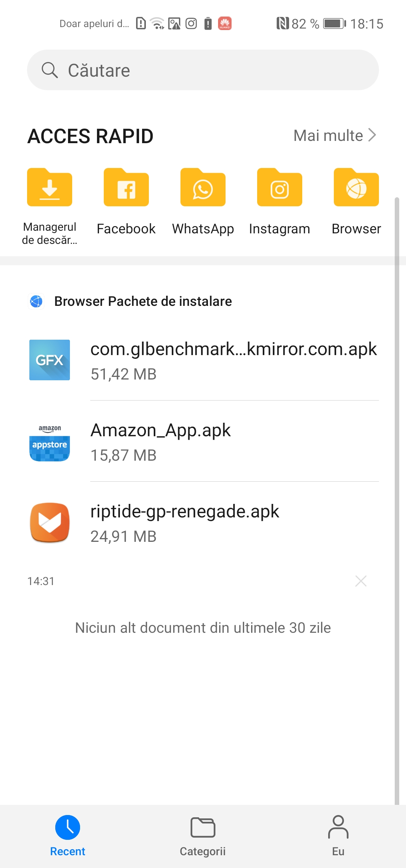Open the Browser quick access folder
Screen dimensions: 406x868
pyautogui.click(x=356, y=188)
